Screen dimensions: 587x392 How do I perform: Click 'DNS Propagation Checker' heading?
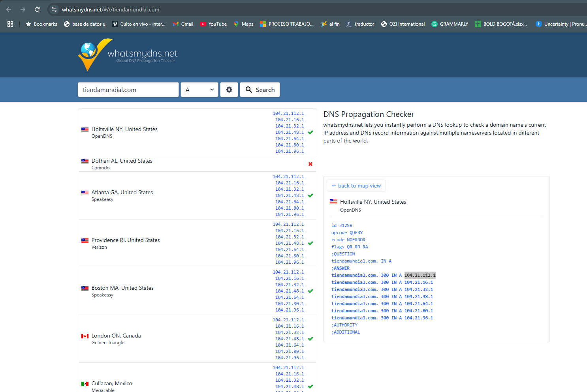[x=369, y=114]
